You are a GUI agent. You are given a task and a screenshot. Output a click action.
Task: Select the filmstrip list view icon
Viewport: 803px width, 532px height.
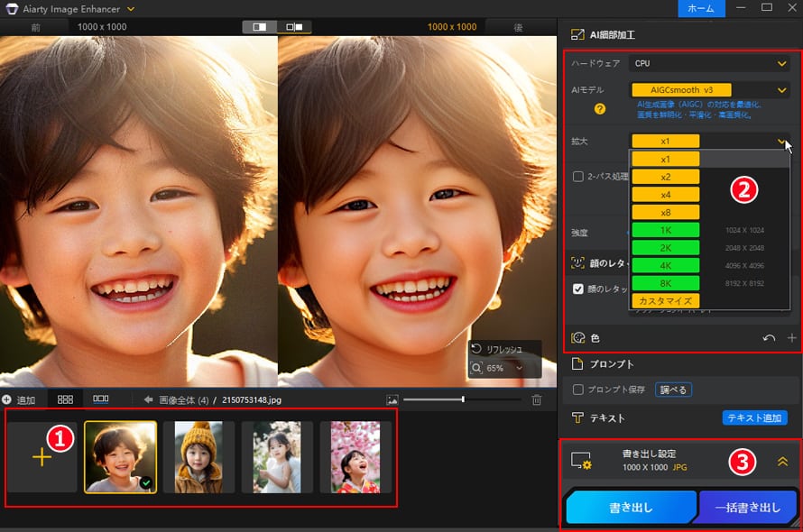pos(102,399)
